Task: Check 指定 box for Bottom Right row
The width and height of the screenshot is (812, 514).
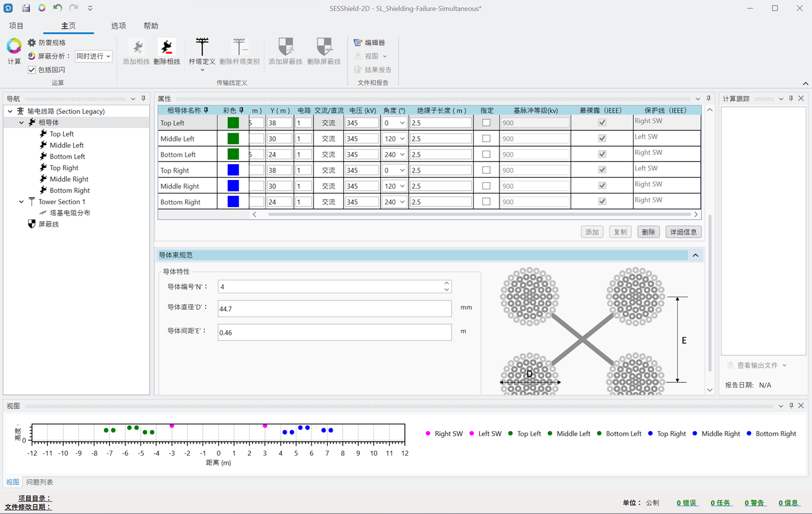Action: click(486, 202)
